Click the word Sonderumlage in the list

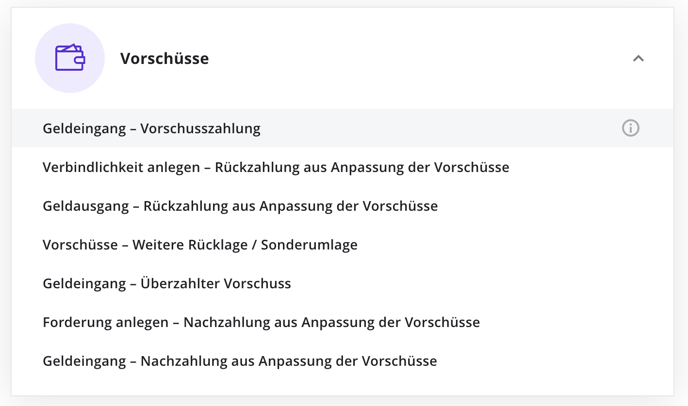(309, 244)
